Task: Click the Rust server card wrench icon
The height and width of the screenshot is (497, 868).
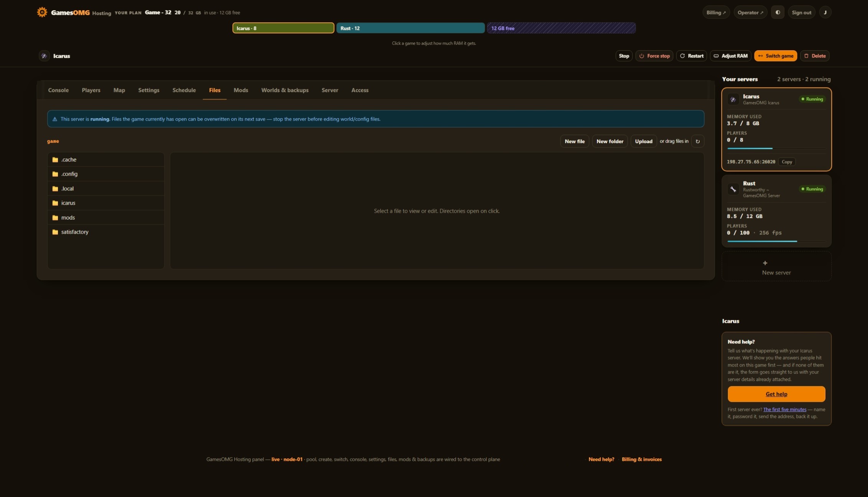Action: coord(733,189)
